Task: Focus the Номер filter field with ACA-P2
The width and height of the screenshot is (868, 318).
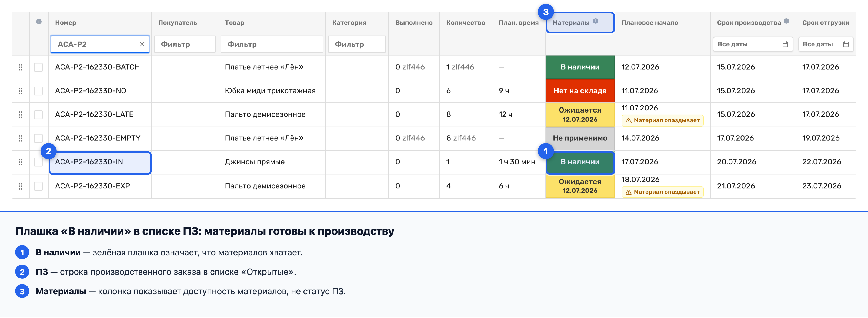Action: click(100, 45)
